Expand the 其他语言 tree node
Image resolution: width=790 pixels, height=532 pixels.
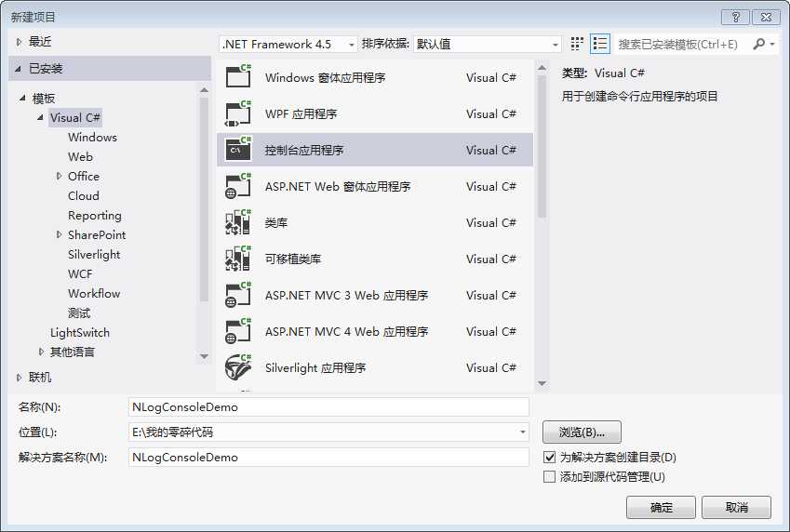[x=41, y=352]
